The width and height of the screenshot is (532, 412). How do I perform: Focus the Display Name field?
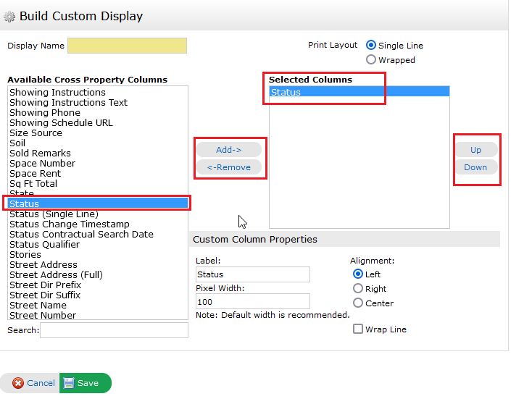127,46
